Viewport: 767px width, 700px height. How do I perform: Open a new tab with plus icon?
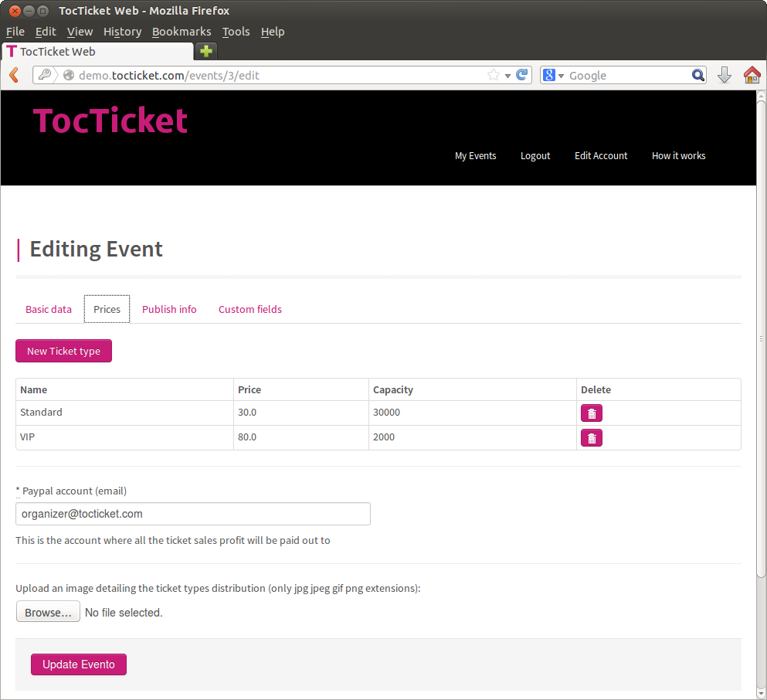point(206,51)
